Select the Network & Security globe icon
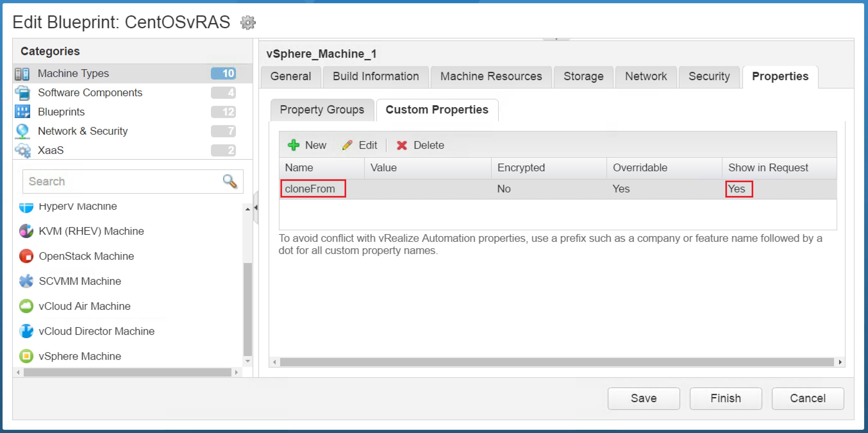868x433 pixels. coord(22,131)
